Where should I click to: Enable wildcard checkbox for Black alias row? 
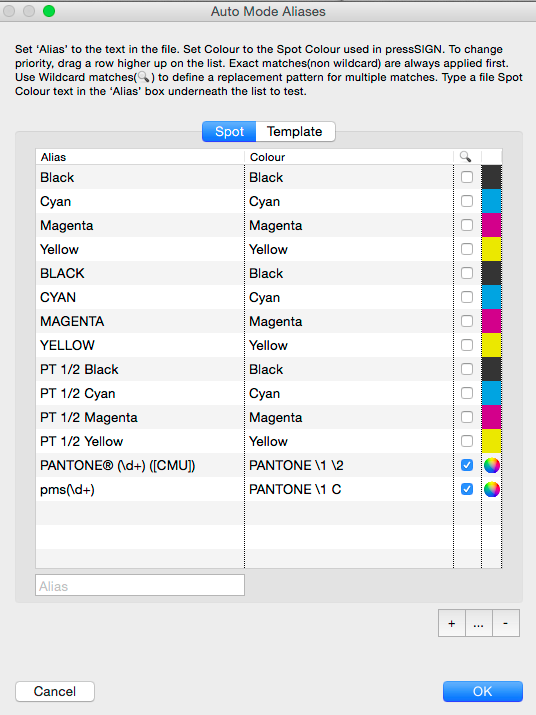coord(467,177)
